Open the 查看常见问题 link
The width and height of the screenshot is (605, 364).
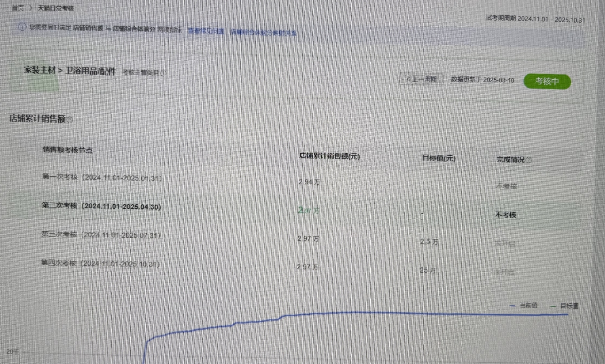[x=206, y=31]
